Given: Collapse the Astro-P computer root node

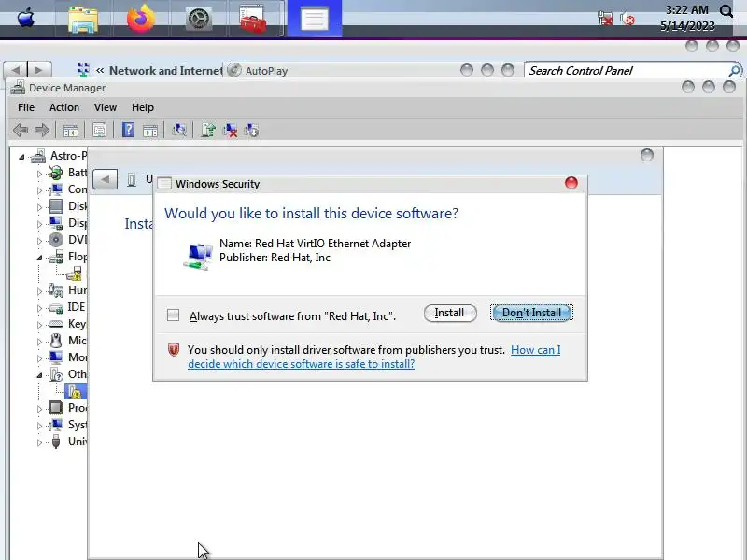Looking at the screenshot, I should (x=21, y=157).
